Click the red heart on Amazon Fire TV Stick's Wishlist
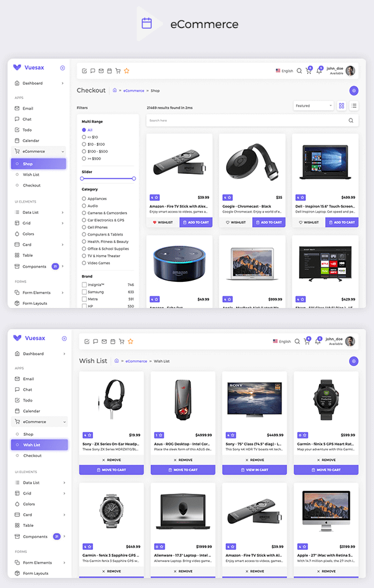 click(154, 223)
